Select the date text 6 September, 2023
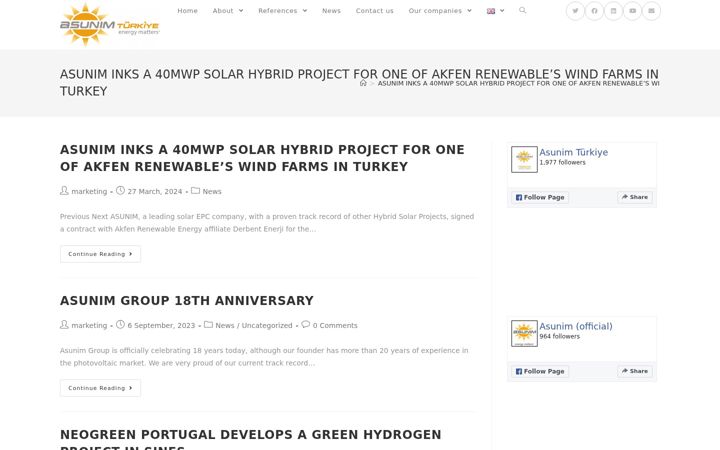 [x=161, y=326]
